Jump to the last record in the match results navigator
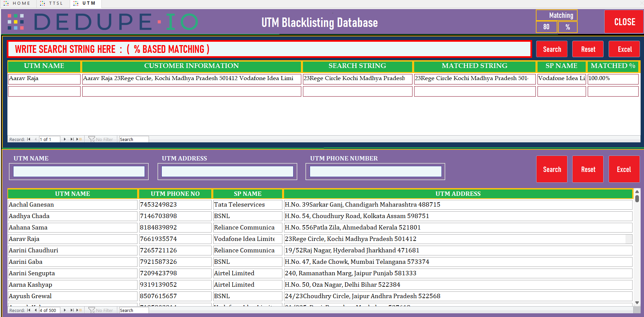644x317 pixels. [71, 139]
